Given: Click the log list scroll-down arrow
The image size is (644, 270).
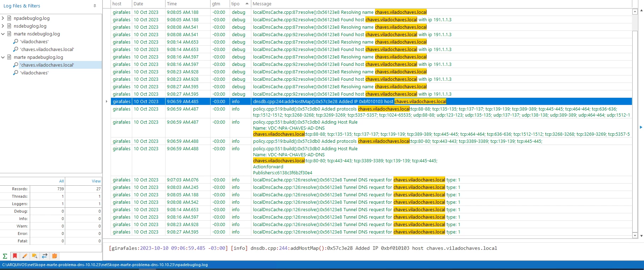Looking at the screenshot, I should tap(635, 235).
